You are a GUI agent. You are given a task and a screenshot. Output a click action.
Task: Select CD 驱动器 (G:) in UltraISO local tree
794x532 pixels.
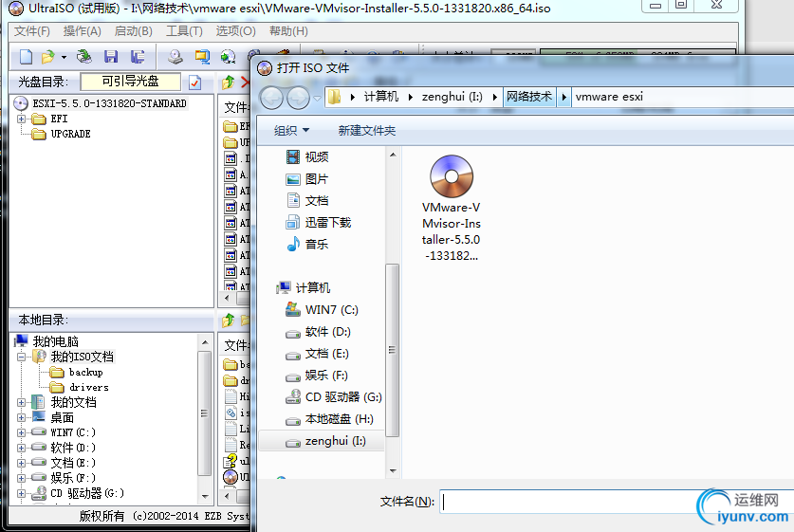pos(87,493)
